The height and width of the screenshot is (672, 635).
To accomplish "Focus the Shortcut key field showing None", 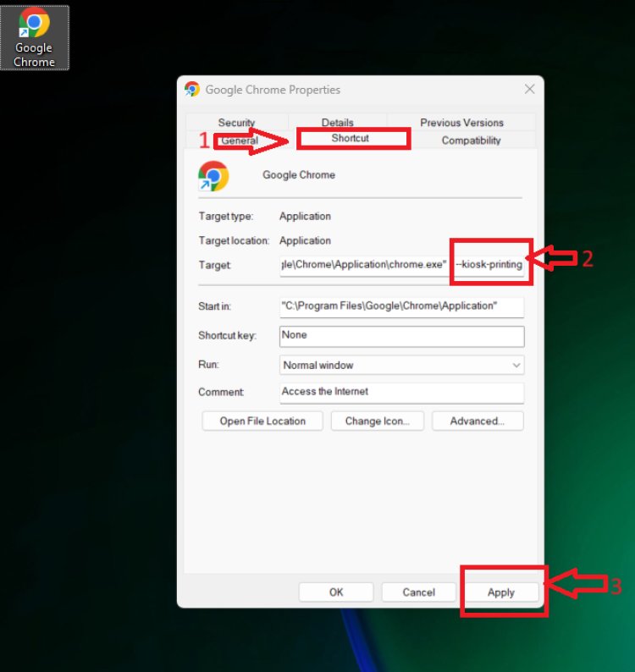I will (x=402, y=336).
